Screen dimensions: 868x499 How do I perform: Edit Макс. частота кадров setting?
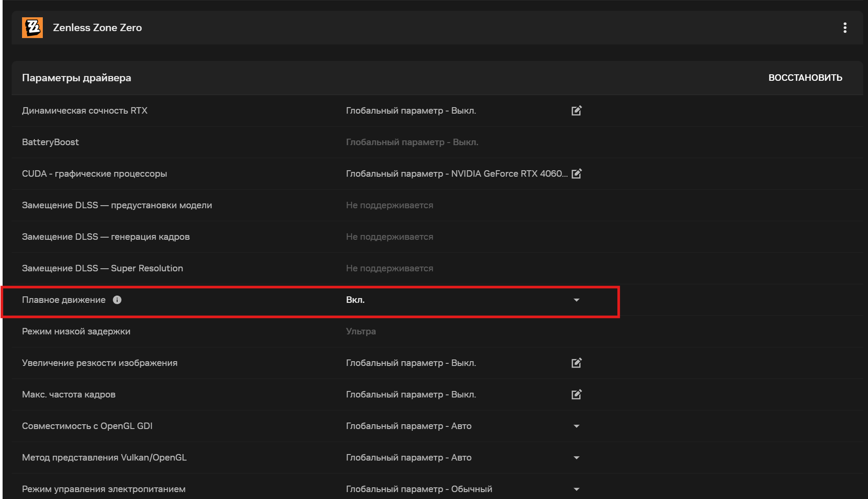click(576, 394)
